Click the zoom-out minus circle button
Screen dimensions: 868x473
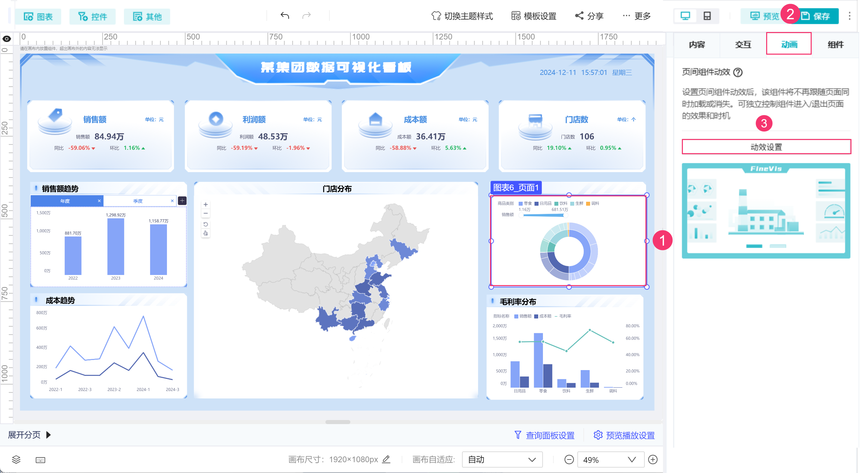pos(569,460)
